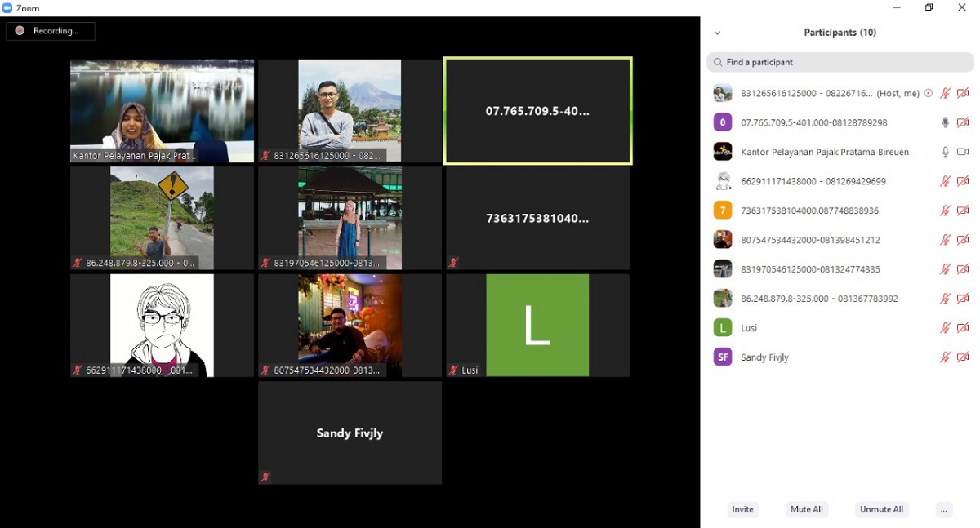Click the Find a participant search field

click(x=841, y=62)
